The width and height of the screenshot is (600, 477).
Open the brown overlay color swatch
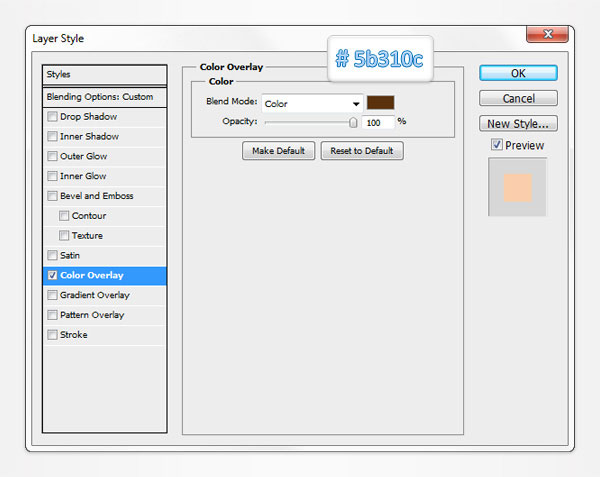click(380, 103)
